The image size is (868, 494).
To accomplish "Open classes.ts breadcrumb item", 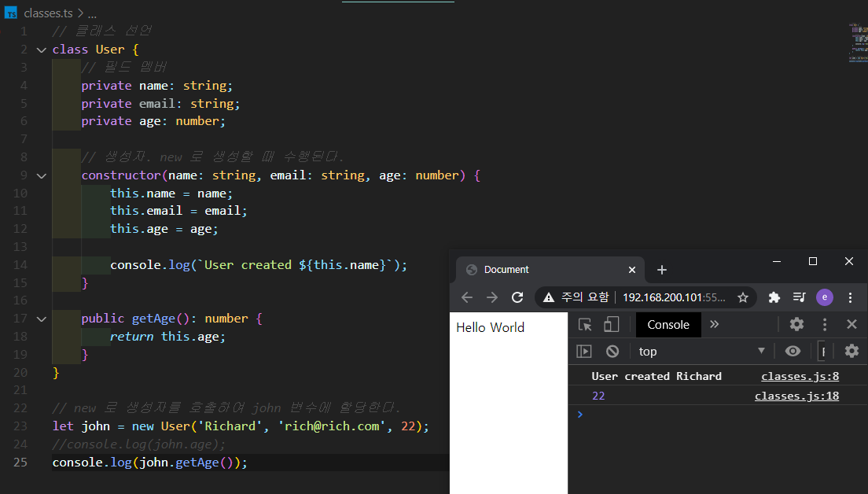I will [x=48, y=13].
